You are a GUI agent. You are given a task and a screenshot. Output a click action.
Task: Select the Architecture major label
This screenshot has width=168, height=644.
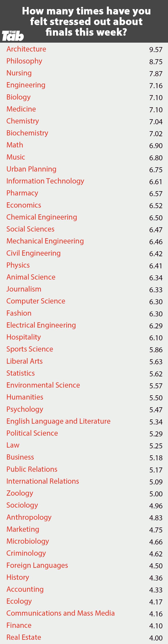(x=26, y=49)
